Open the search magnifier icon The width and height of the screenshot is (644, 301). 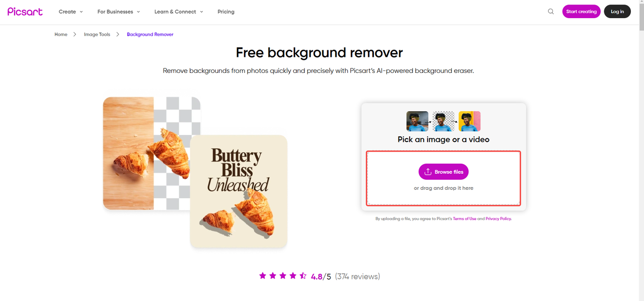coord(551,12)
